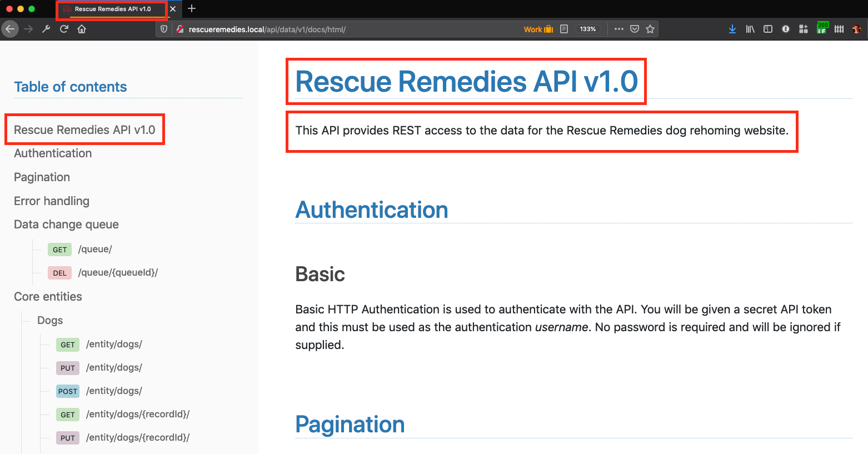Open the downloads panel arrow
The width and height of the screenshot is (868, 454).
pos(732,29)
